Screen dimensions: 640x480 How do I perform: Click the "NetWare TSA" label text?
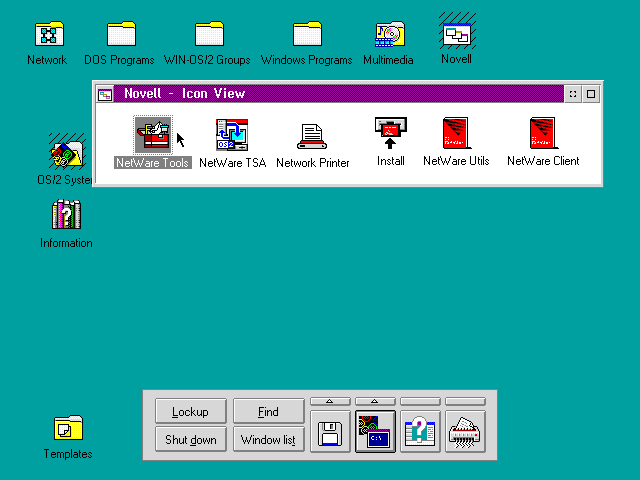[x=233, y=162]
